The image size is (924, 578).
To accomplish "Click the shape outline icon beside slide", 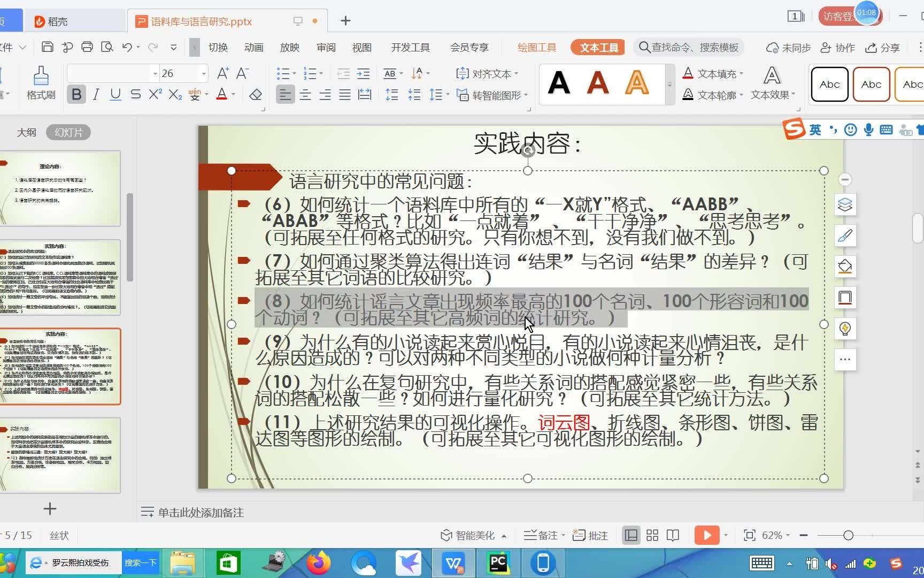I will [845, 297].
